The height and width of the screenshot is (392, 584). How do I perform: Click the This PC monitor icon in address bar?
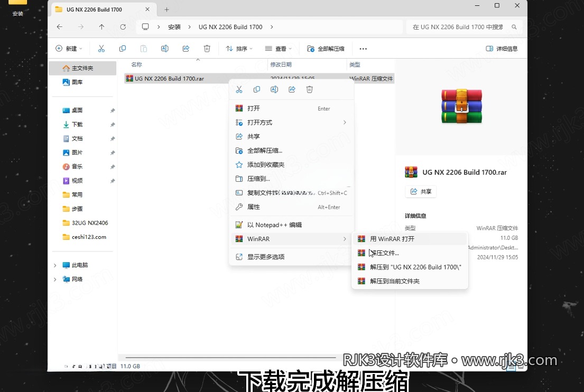click(145, 27)
